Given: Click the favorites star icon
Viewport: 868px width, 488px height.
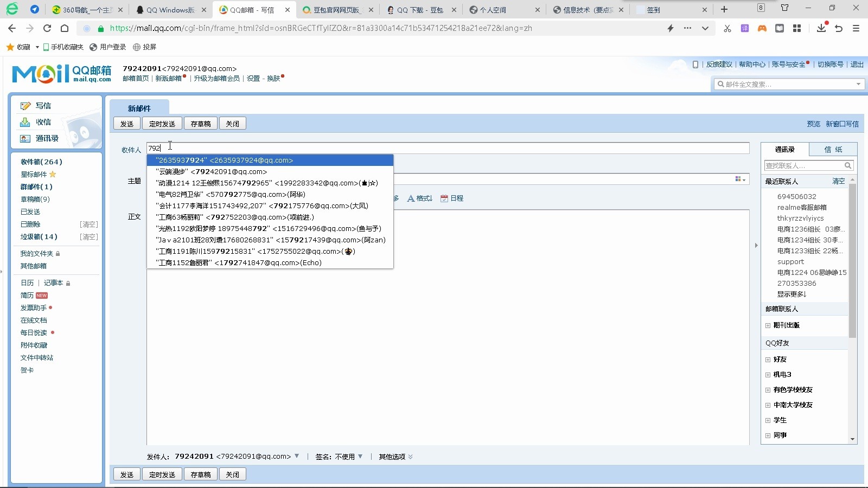Looking at the screenshot, I should coord(10,47).
